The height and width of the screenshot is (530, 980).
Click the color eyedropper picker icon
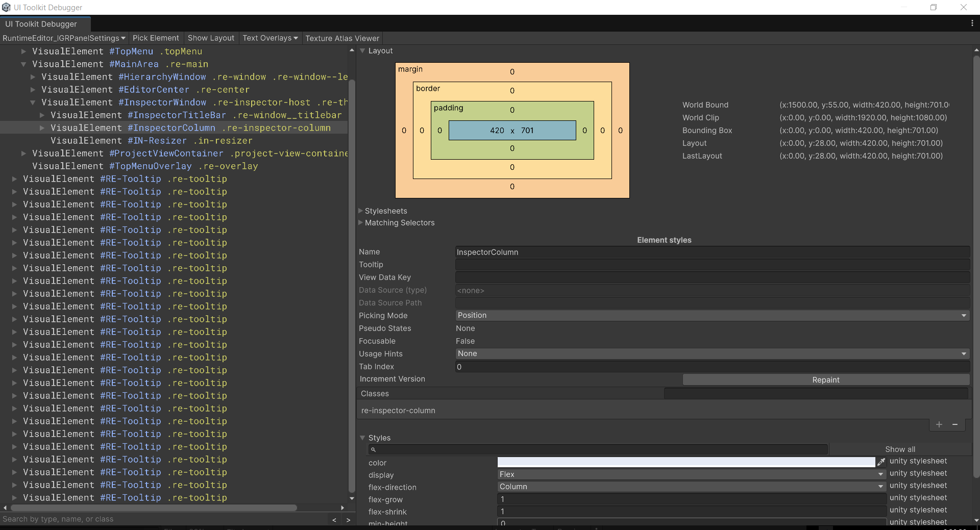pyautogui.click(x=881, y=462)
